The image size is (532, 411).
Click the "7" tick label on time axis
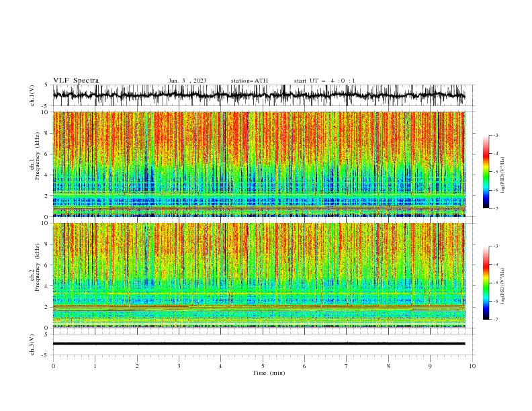(347, 366)
